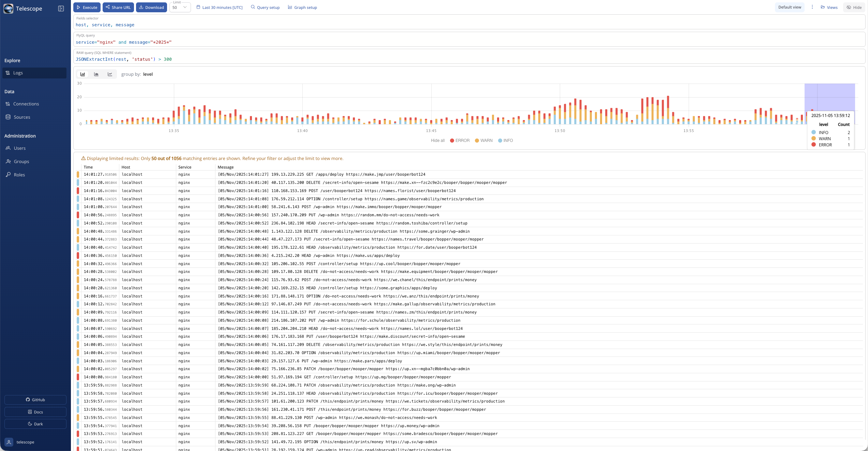This screenshot has height=451, width=868.
Task: Collapse the sidebar with panel icon
Action: [x=61, y=9]
